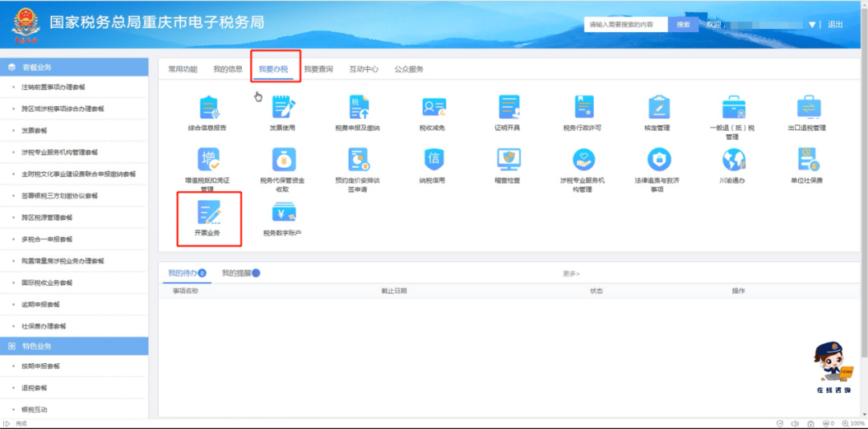
Task: Open 主附税文化事业建设费联合申报缴纳套餐
Action: pyautogui.click(x=78, y=174)
